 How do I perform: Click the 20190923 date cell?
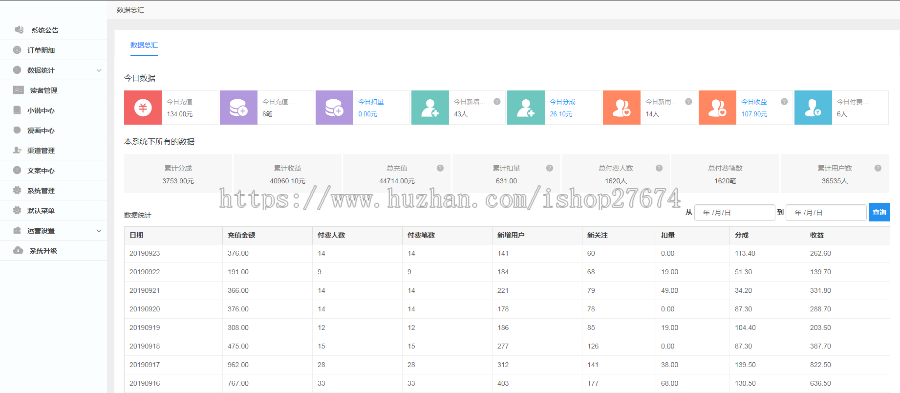click(x=144, y=254)
